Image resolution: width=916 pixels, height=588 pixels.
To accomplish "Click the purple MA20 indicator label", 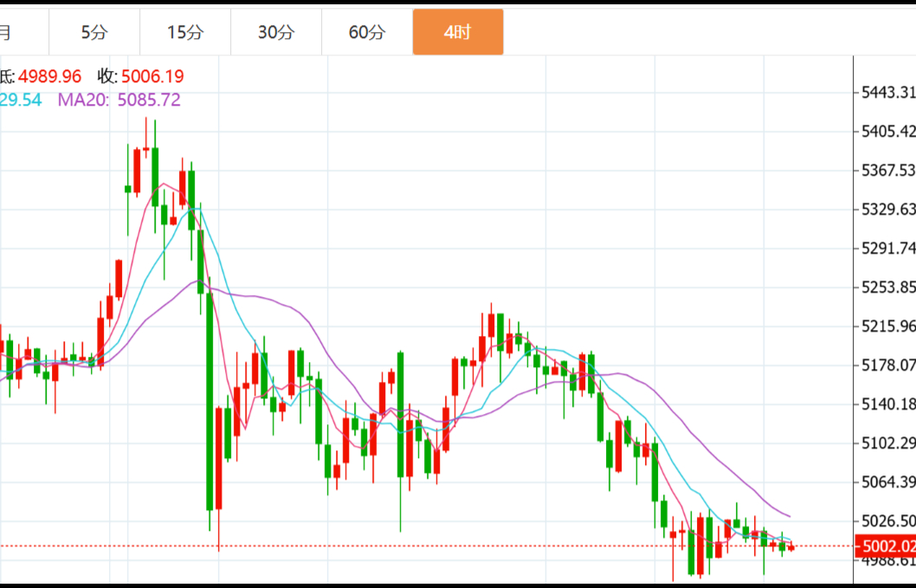I will (83, 100).
